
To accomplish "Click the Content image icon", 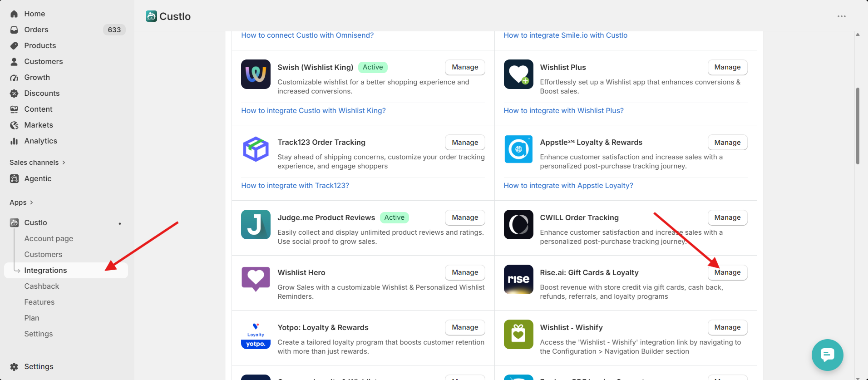I will (14, 109).
